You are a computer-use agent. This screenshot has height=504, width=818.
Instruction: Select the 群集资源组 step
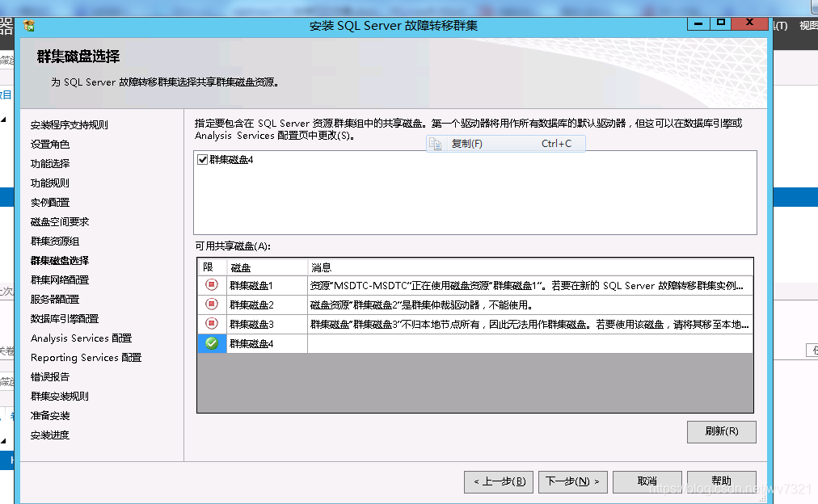click(55, 241)
